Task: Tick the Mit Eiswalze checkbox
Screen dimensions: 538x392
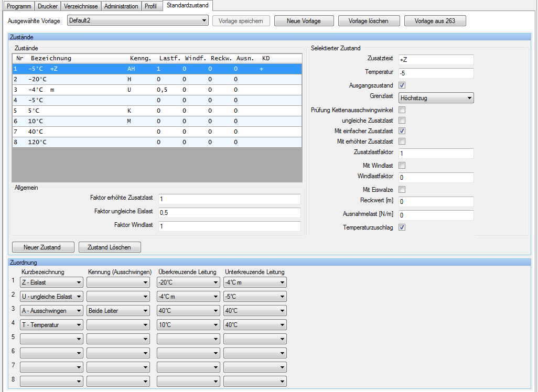Action: coord(402,190)
